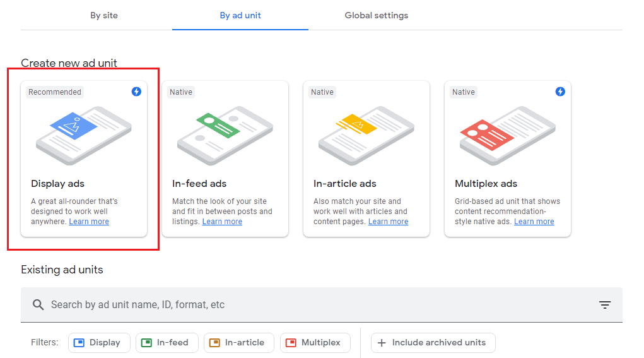Viewport: 644px width, 358px height.
Task: Open Learn more link under Display ads
Action: [x=89, y=222]
